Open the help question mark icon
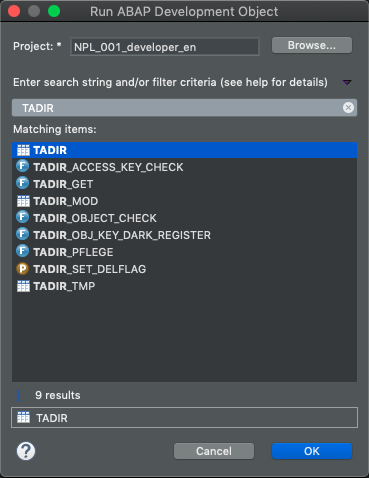369x478 pixels. click(x=26, y=451)
